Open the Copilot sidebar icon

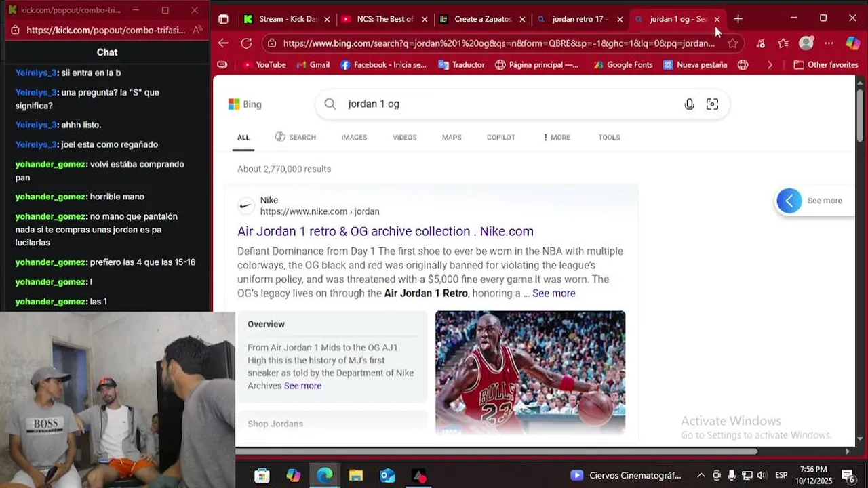[x=853, y=43]
